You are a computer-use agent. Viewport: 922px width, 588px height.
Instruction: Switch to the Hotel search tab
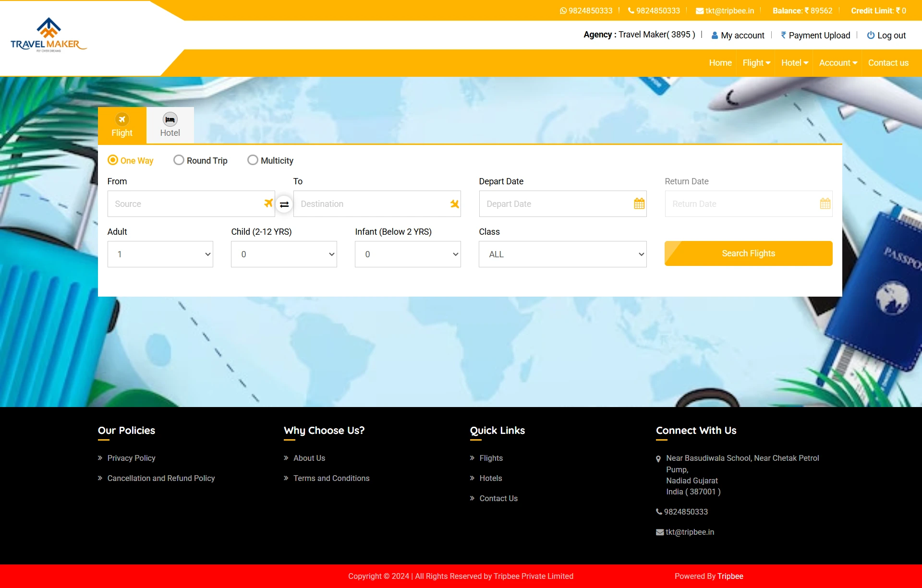click(x=170, y=125)
